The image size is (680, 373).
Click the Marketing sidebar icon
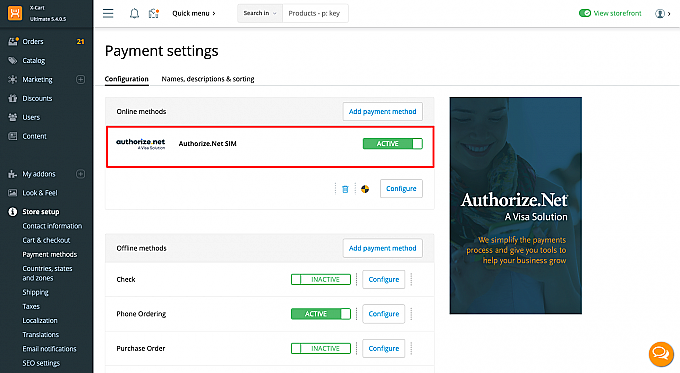[13, 79]
